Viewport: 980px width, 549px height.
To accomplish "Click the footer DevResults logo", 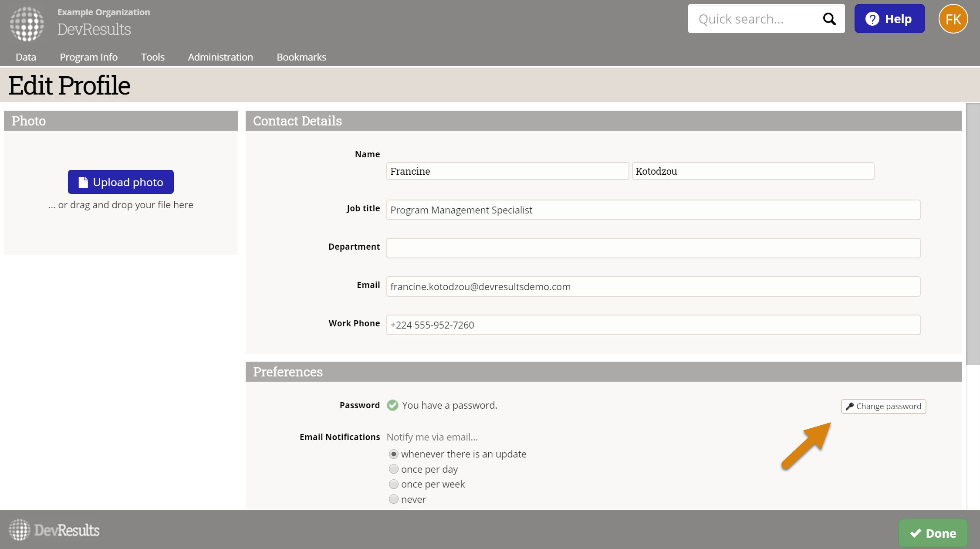I will coord(54,530).
